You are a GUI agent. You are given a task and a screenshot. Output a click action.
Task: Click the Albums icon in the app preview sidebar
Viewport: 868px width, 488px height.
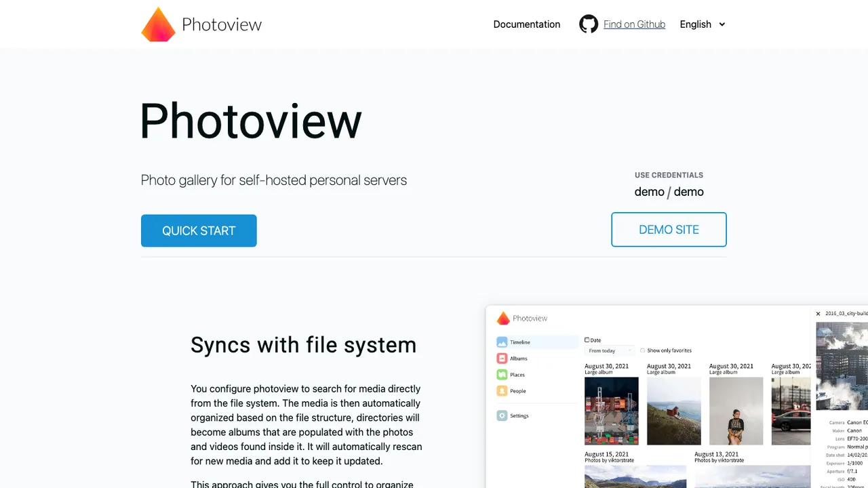coord(502,359)
